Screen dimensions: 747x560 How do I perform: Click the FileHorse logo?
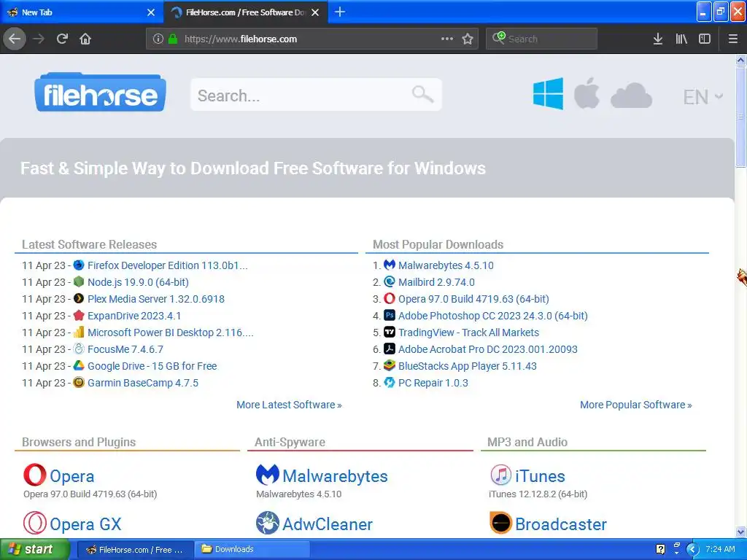click(x=101, y=93)
